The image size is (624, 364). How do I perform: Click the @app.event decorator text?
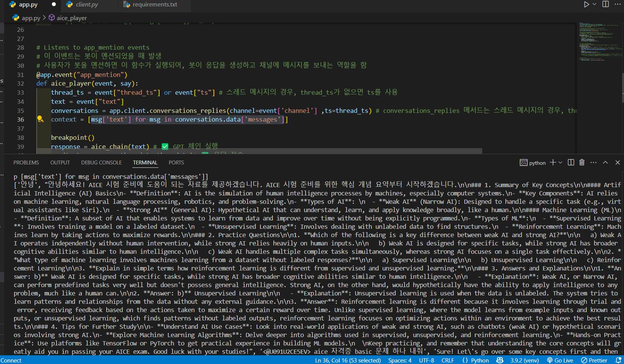82,75
